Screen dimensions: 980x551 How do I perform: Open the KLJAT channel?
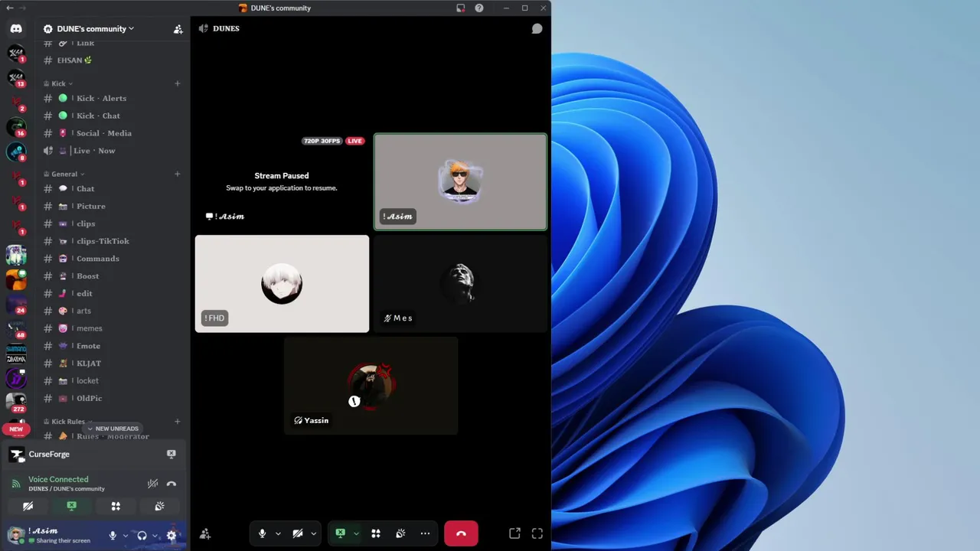[113, 364]
